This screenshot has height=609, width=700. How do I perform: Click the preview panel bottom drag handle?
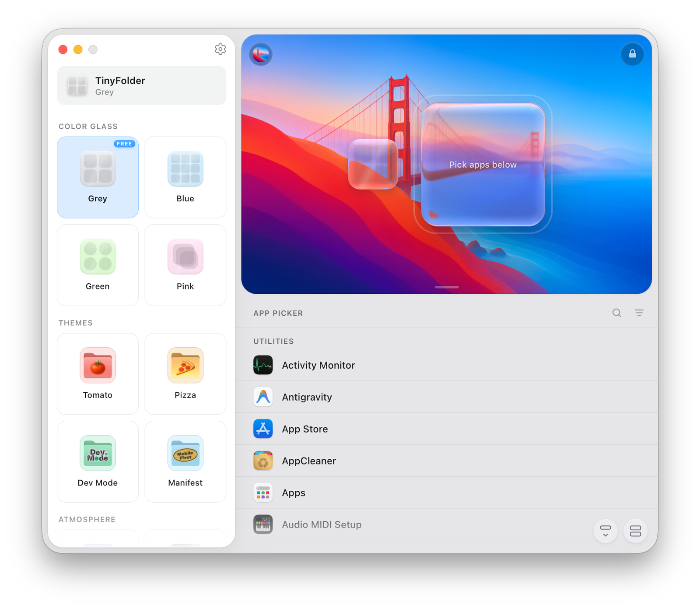pyautogui.click(x=447, y=287)
